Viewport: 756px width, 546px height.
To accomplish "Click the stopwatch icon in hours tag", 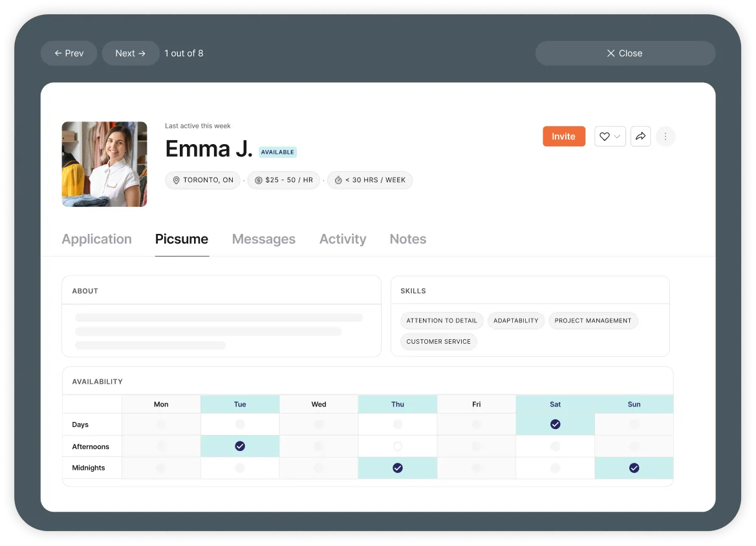I will [338, 180].
